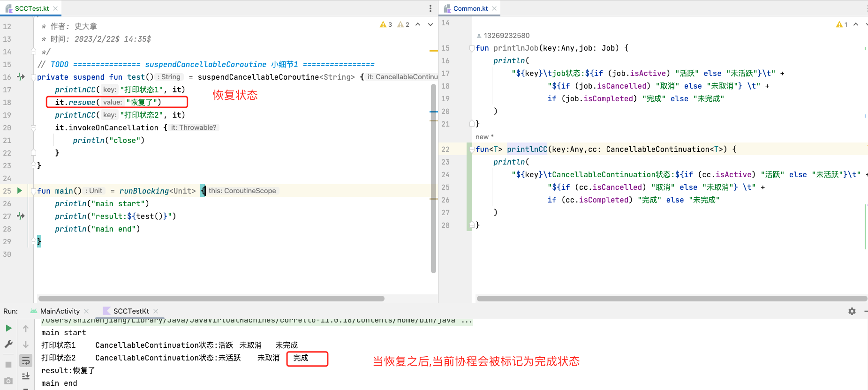Click the camera dump threads icon
868x390 pixels.
[8, 381]
